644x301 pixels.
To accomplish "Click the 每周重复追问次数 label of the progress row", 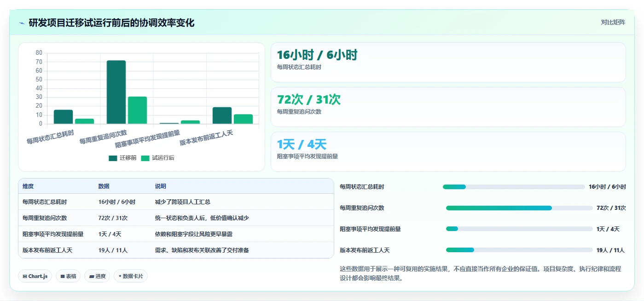I will (362, 208).
